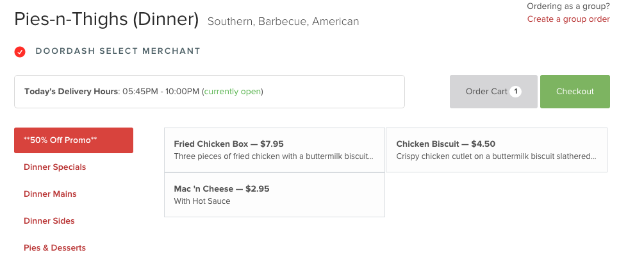Screen dimensions: 644x266
Task: Browse Pies & Desserts category
Action: coord(54,248)
